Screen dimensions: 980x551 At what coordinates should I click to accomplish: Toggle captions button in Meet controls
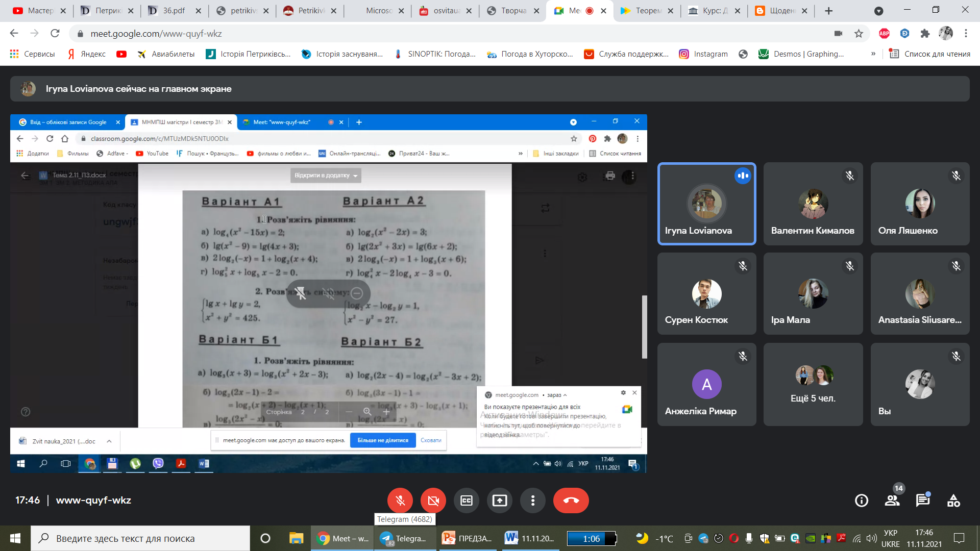pos(467,500)
